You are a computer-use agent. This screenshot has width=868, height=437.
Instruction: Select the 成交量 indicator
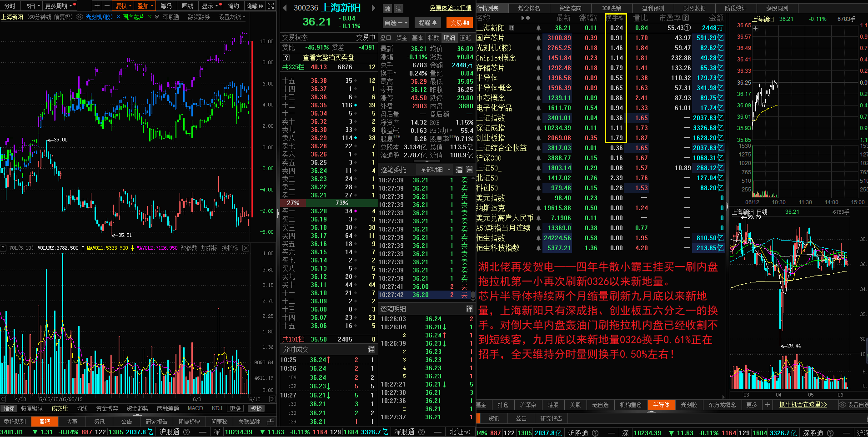[60, 408]
